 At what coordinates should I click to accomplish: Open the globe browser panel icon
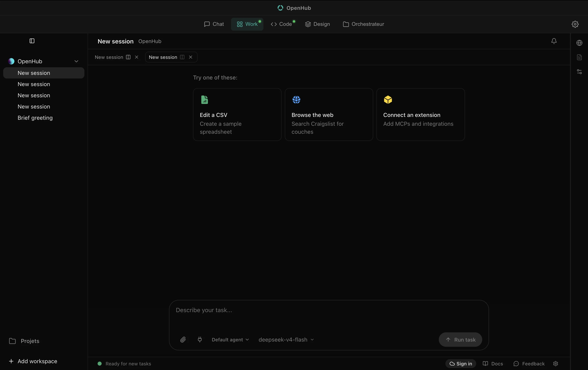[579, 43]
